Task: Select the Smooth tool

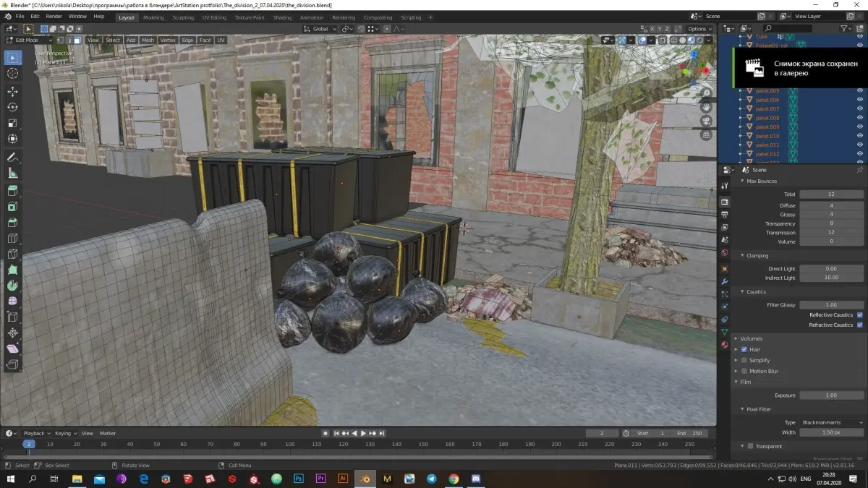Action: (13, 301)
